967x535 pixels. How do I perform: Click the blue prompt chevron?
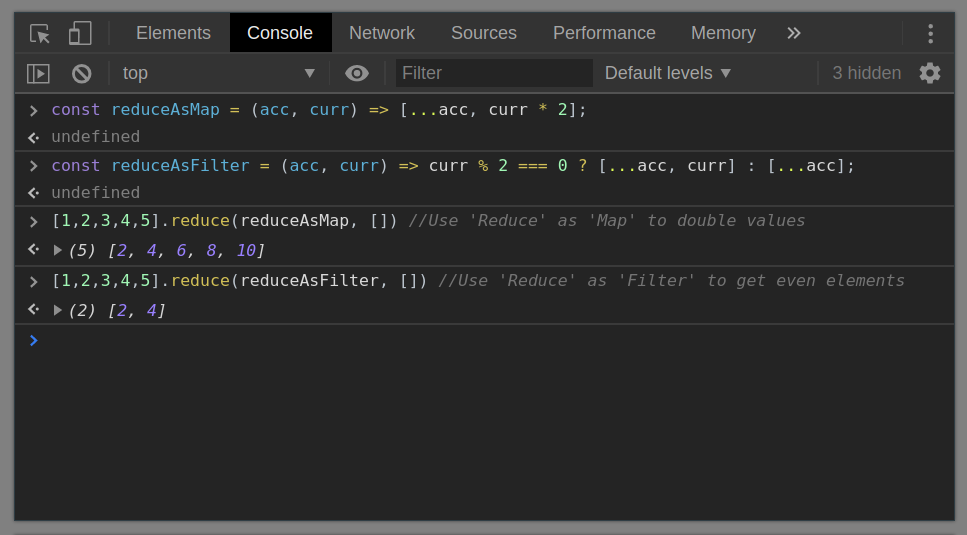pos(34,340)
